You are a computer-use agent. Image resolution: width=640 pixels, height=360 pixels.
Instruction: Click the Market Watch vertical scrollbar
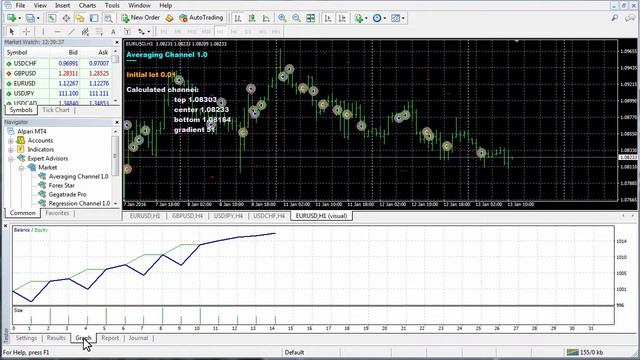pyautogui.click(x=116, y=76)
